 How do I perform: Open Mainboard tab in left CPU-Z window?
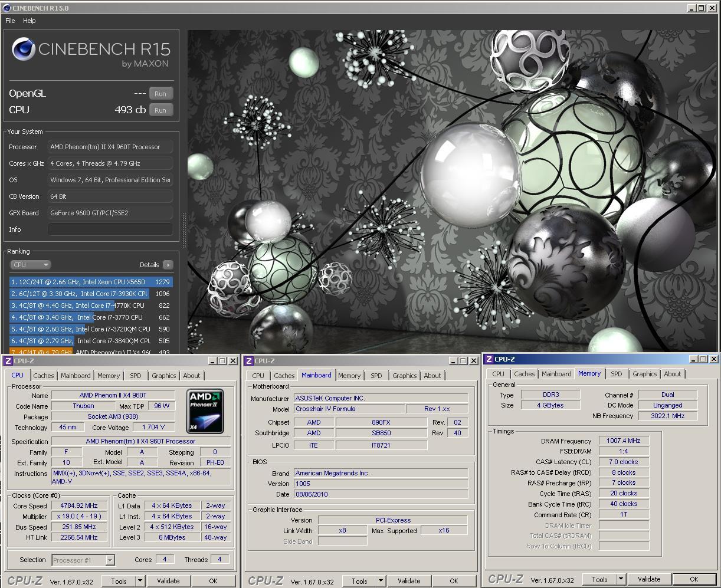coord(76,376)
